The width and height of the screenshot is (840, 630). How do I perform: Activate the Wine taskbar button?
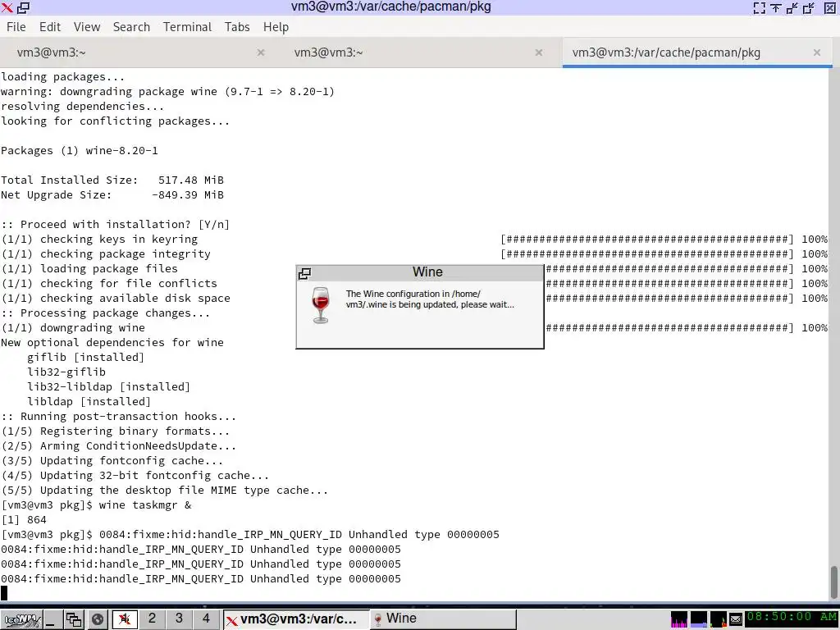pyautogui.click(x=443, y=619)
